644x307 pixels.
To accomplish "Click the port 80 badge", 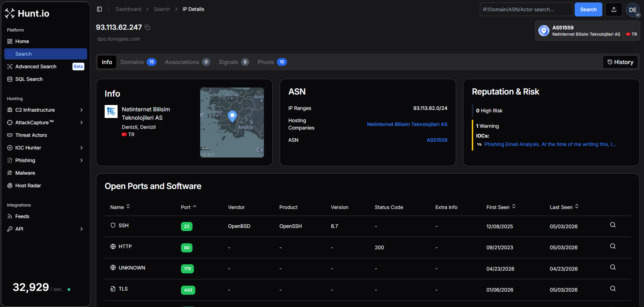I will tap(187, 248).
